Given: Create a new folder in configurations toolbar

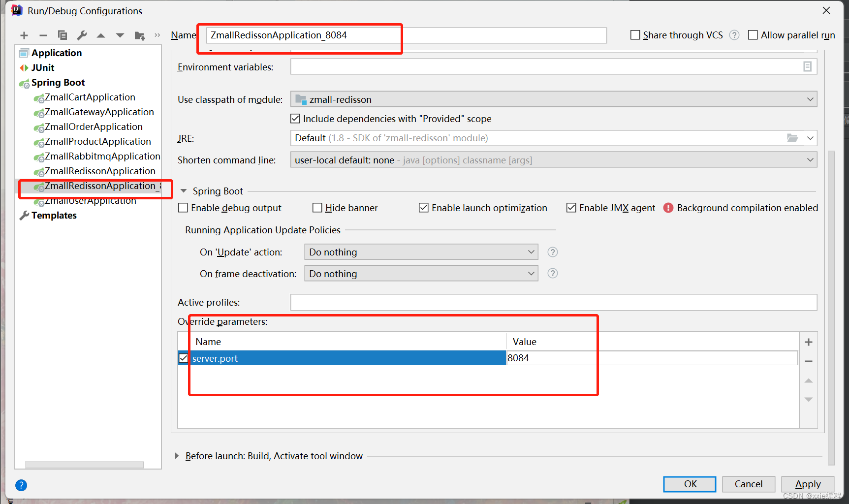Looking at the screenshot, I should click(x=140, y=35).
